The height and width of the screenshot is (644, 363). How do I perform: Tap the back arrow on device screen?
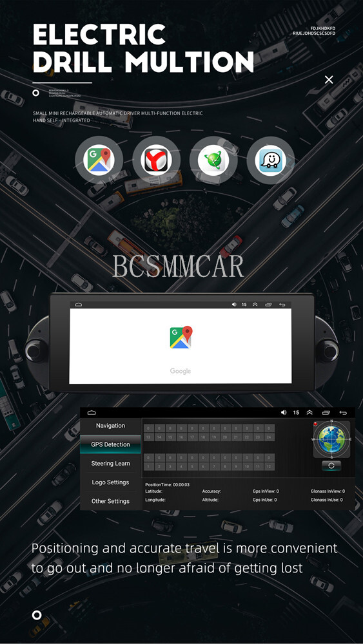click(282, 305)
